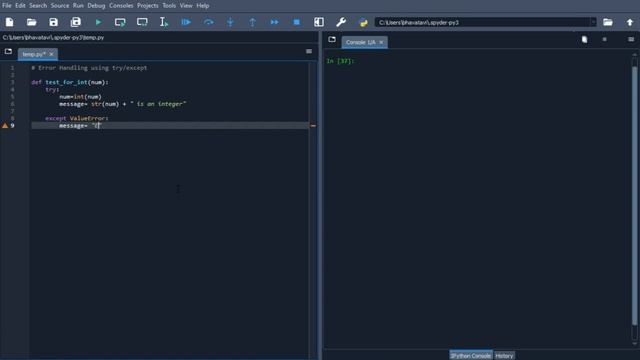The height and width of the screenshot is (360, 640).
Task: Open the working directory dropdown
Action: 593,22
